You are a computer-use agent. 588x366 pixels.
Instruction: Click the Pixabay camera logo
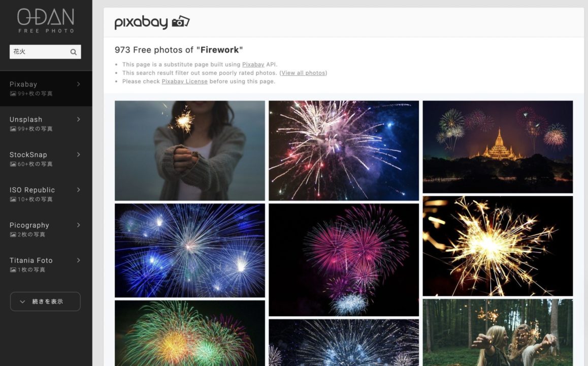pos(152,22)
